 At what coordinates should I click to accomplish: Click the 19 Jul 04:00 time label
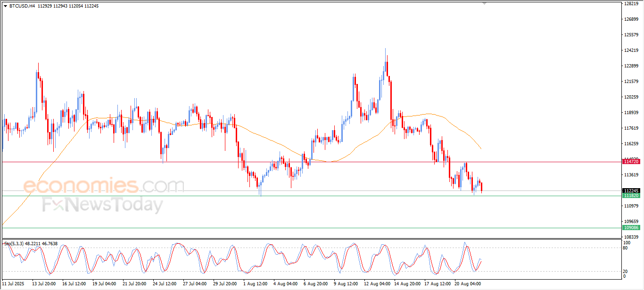[105, 284]
